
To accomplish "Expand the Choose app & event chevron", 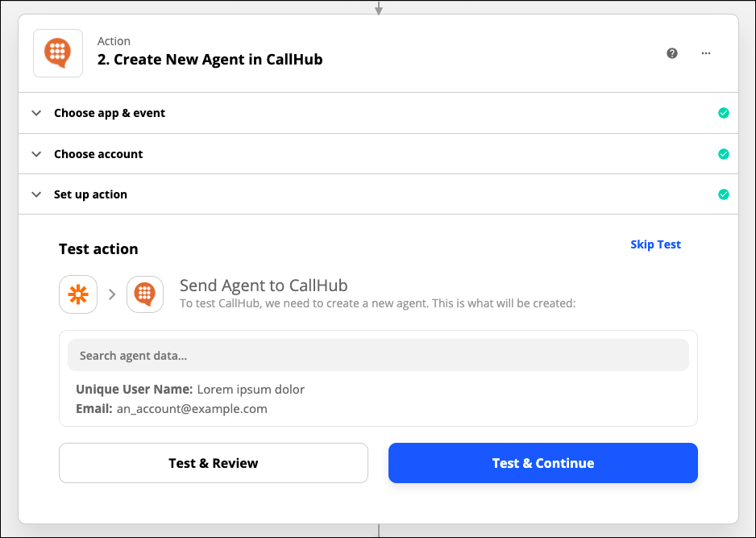I will tap(36, 113).
